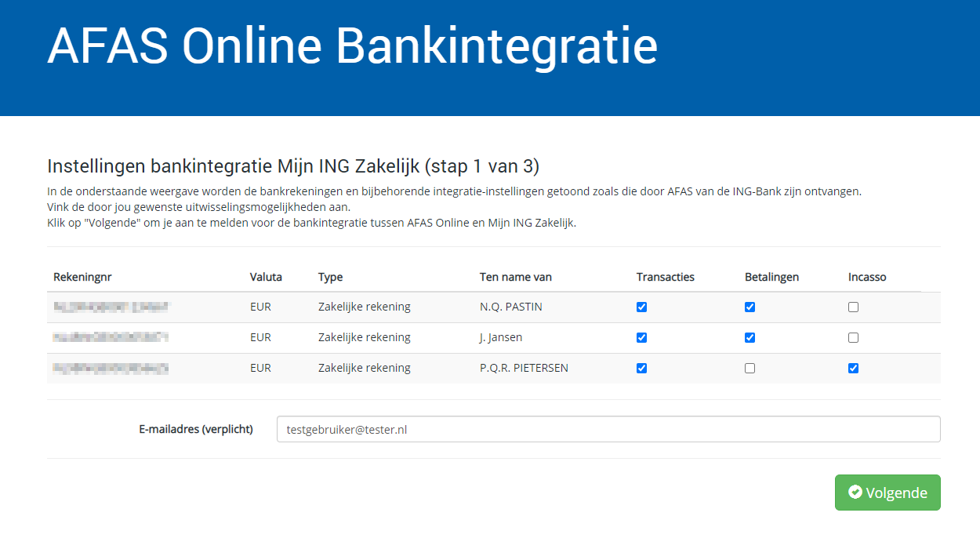Click the AFAS Online Bankintegratie header title
The height and width of the screenshot is (549, 980).
click(x=352, y=45)
